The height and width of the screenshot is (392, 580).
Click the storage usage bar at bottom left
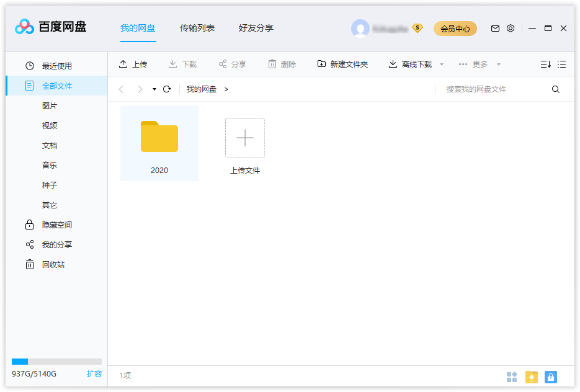[x=56, y=361]
